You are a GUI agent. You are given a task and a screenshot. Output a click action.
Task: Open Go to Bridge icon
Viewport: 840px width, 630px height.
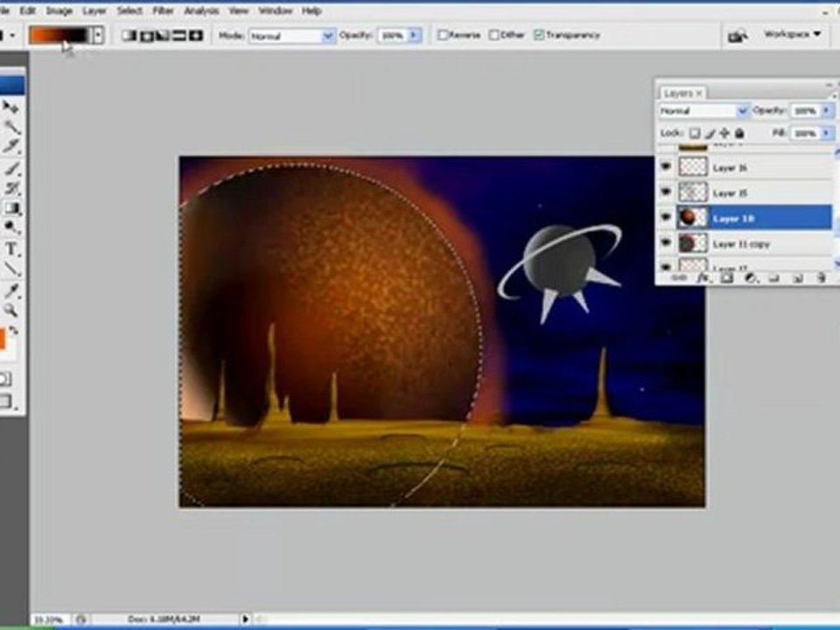[x=738, y=36]
